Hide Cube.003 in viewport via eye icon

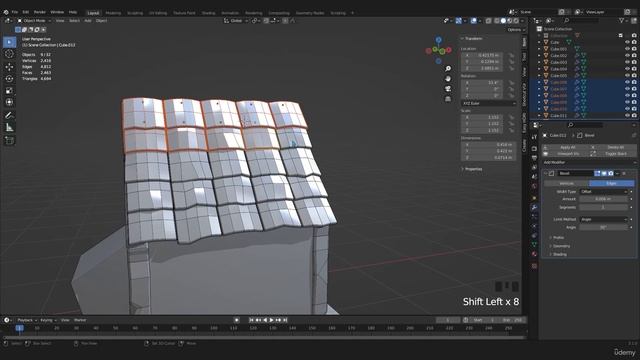point(628,62)
